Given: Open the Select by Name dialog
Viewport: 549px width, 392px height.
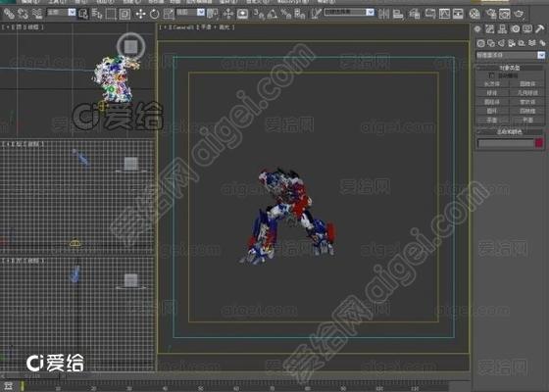Looking at the screenshot, I should (x=97, y=14).
